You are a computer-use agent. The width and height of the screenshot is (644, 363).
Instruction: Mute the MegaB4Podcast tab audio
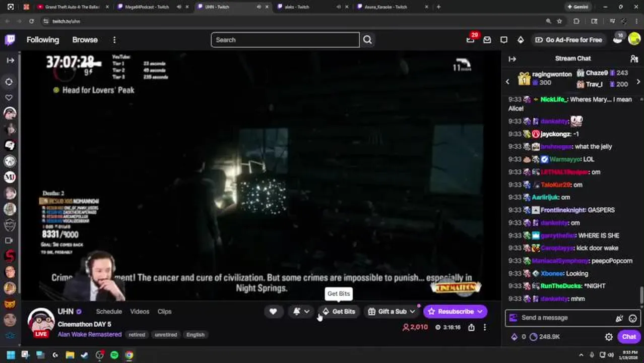click(179, 7)
